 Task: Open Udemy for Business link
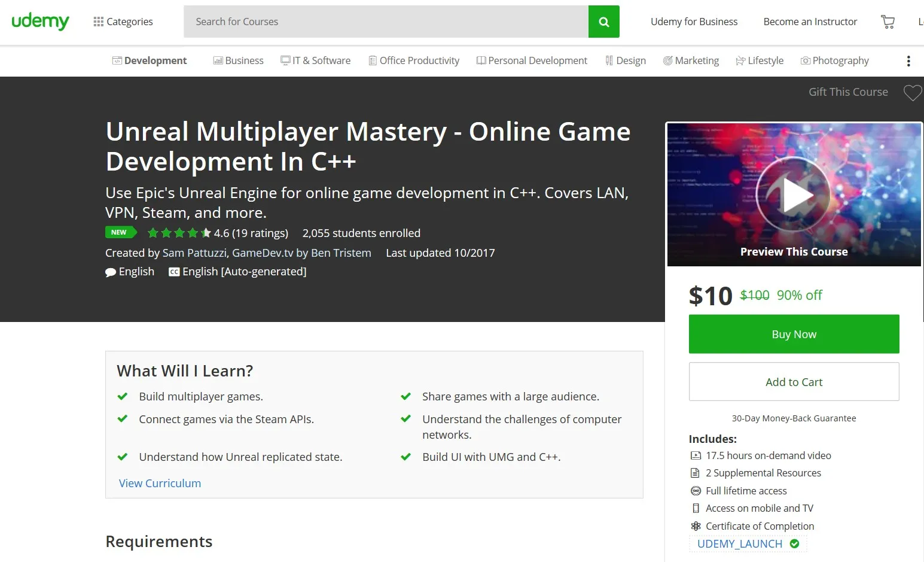coord(694,22)
